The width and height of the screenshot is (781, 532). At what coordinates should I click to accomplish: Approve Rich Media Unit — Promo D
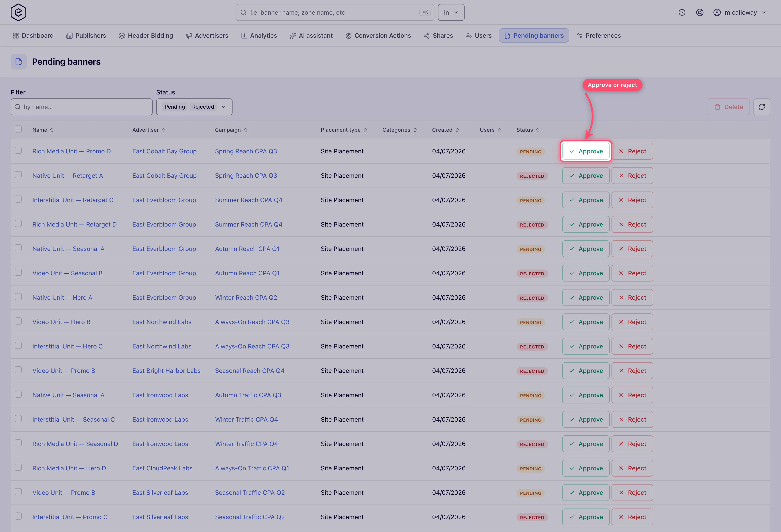(x=586, y=151)
